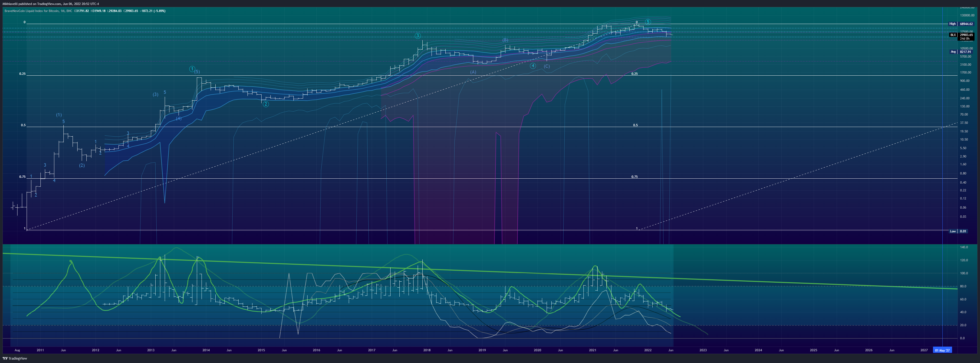Click the 2027 label on time axis
Screen dimensions: 980x363
pyautogui.click(x=924, y=350)
